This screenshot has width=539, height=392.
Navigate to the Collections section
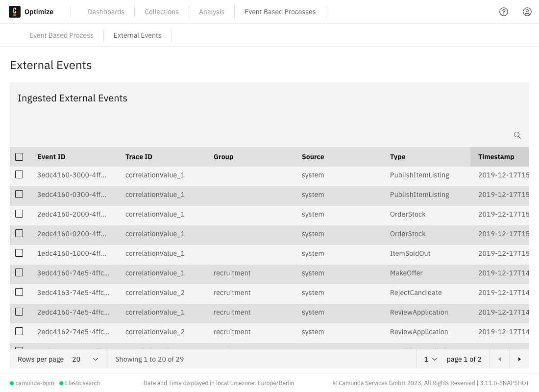pyautogui.click(x=162, y=12)
